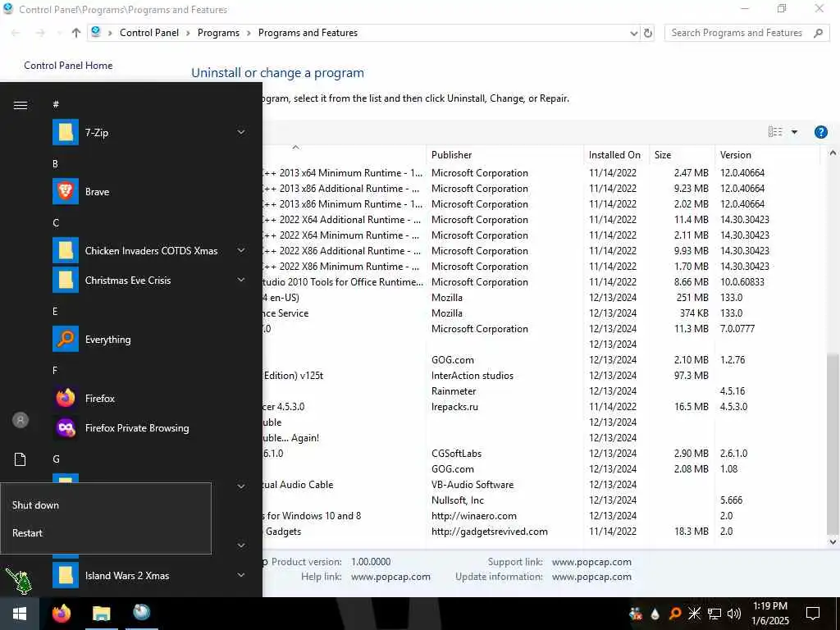Open the Control Panel Home link
This screenshot has width=840, height=630.
(x=68, y=66)
